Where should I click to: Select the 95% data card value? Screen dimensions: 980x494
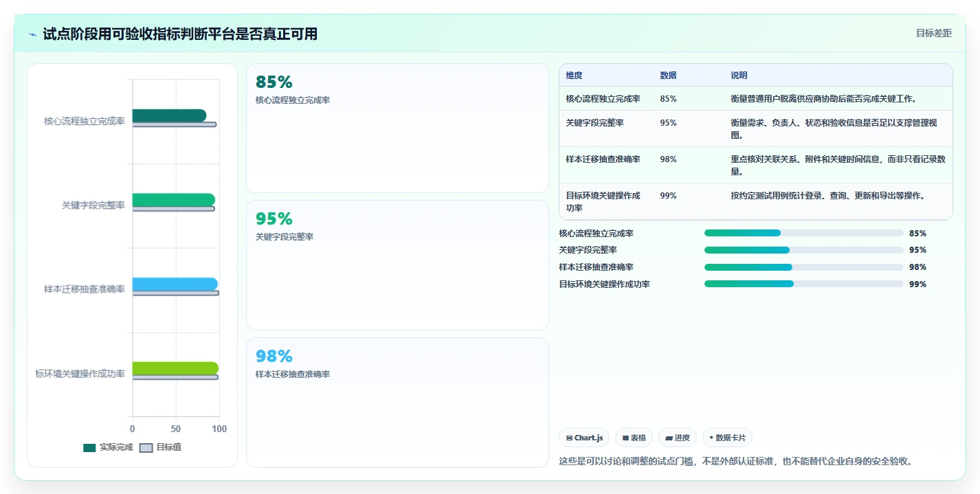click(x=274, y=218)
